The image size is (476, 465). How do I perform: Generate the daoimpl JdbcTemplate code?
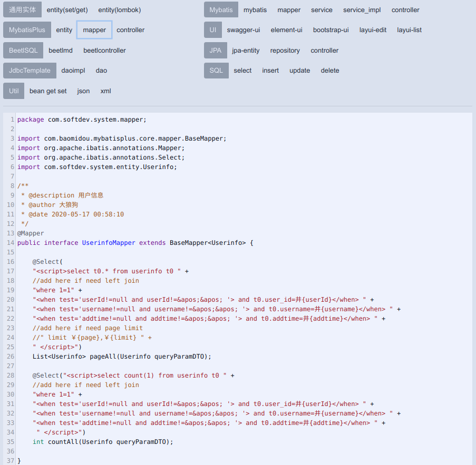(73, 71)
